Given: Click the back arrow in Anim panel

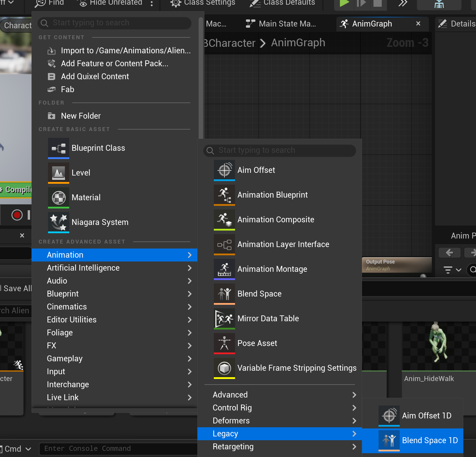Looking at the screenshot, I should [x=449, y=253].
